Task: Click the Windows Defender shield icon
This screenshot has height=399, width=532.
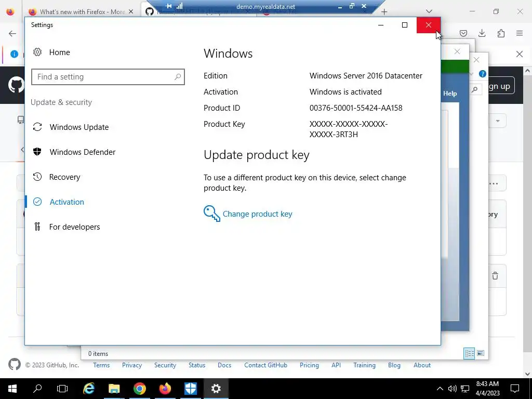Action: coord(37,152)
